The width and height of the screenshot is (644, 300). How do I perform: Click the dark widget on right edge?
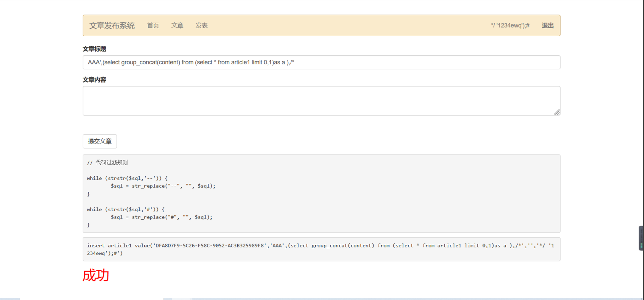click(x=641, y=238)
